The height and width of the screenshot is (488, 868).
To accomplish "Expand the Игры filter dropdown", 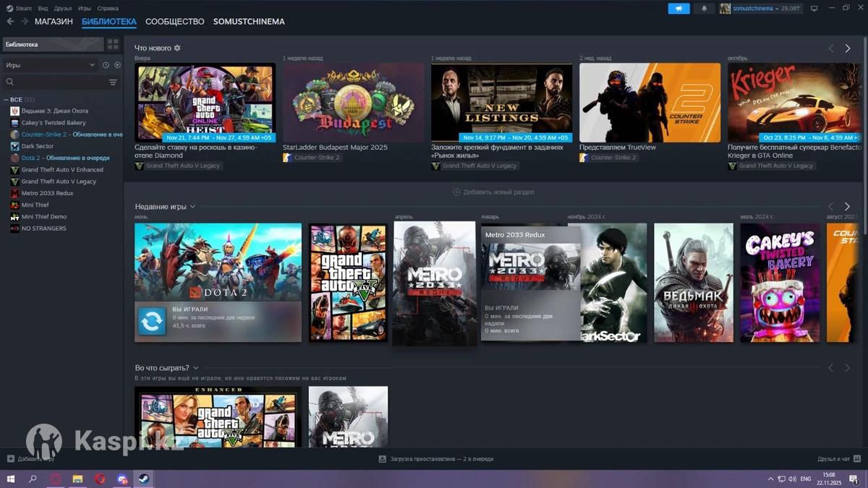I will pyautogui.click(x=49, y=65).
